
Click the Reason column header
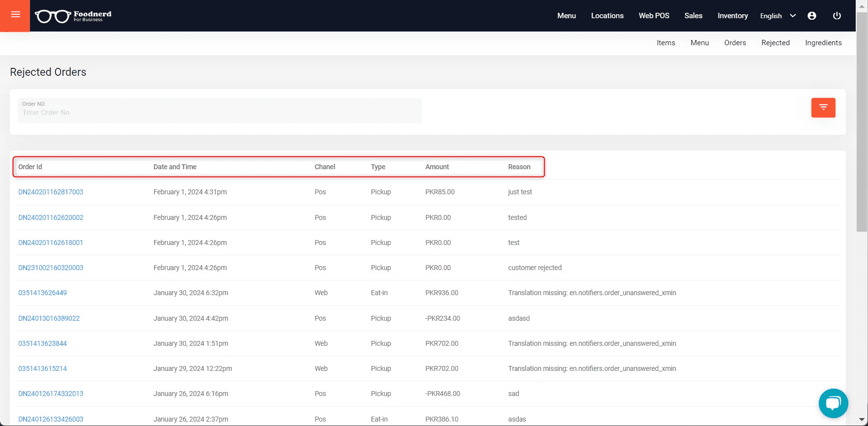pos(519,167)
